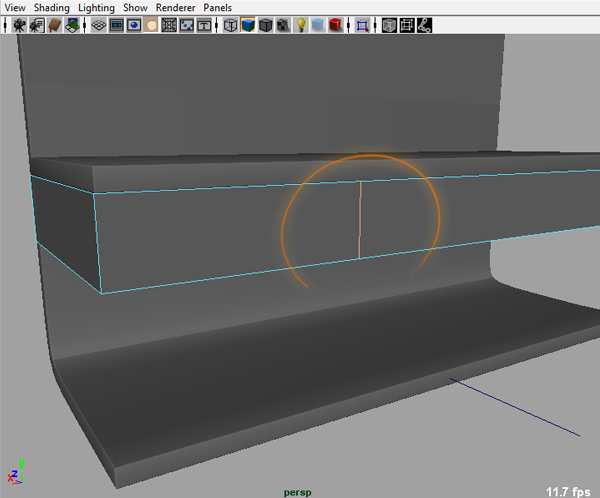
Task: Select the highlighted orange vertical edge
Action: (x=360, y=220)
